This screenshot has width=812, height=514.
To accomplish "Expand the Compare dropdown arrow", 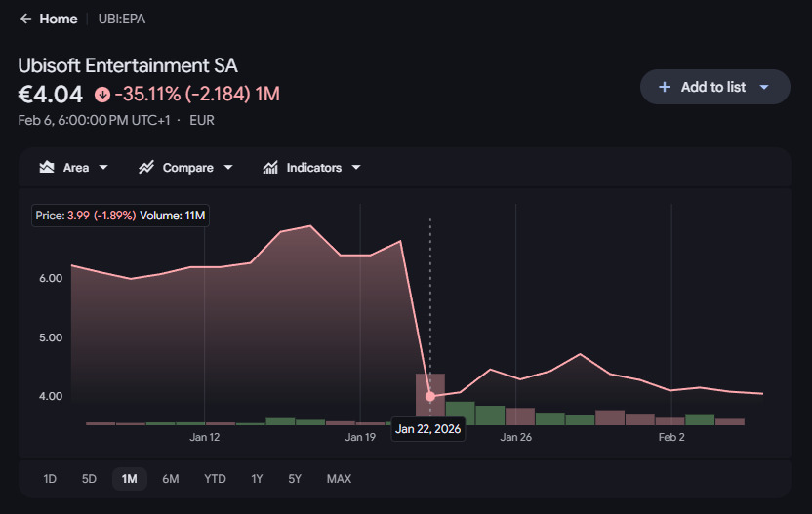I will tap(228, 167).
